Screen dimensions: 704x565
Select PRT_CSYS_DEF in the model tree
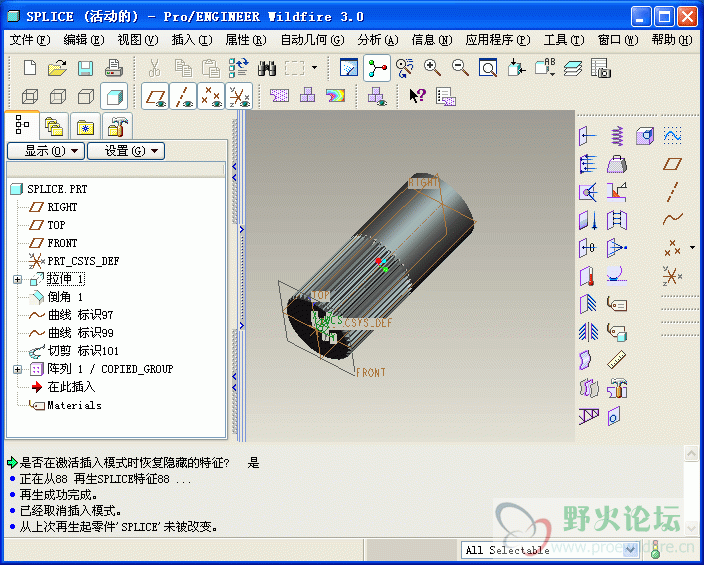pyautogui.click(x=83, y=261)
